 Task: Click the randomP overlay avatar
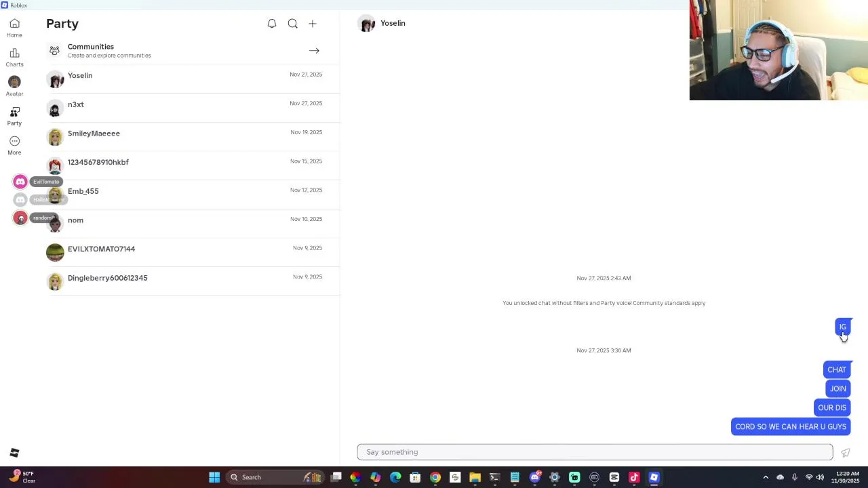click(20, 218)
